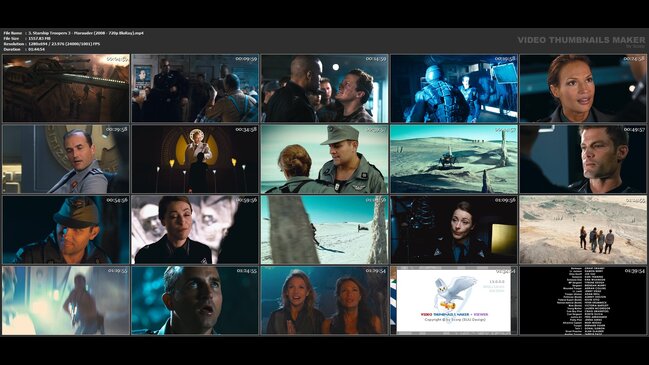
Task: Click thumbnail of soldier in grey cap outdoors
Action: click(x=324, y=159)
